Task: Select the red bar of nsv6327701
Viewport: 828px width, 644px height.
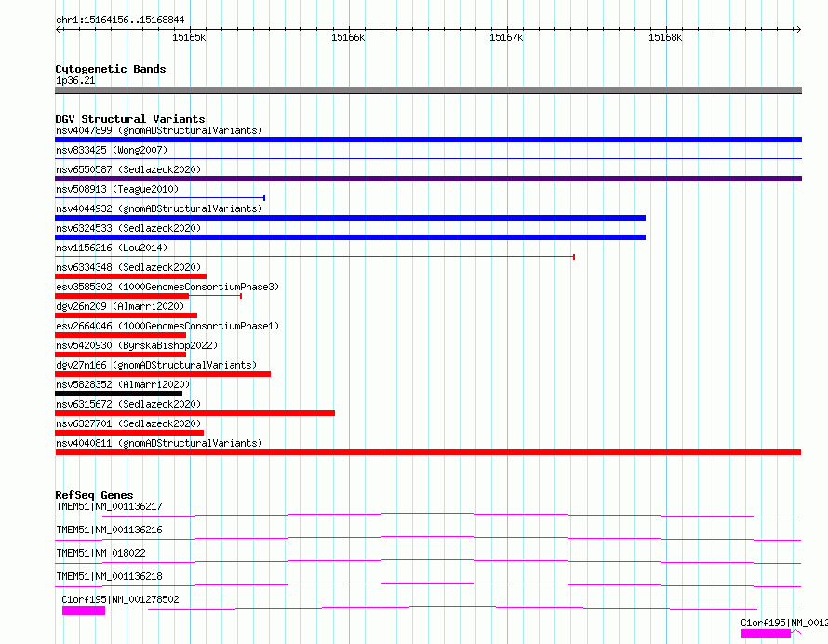Action: coord(129,433)
